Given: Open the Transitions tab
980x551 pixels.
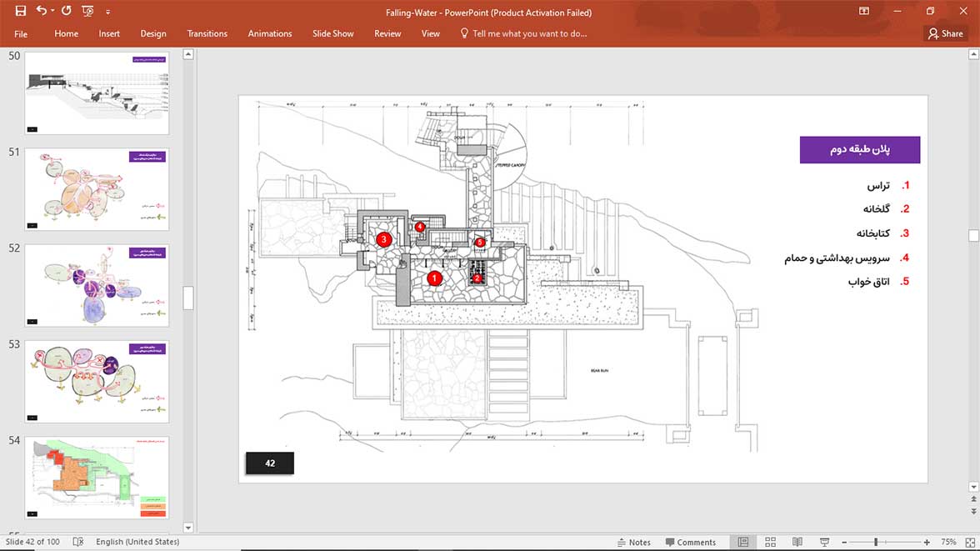Looking at the screenshot, I should pyautogui.click(x=207, y=34).
